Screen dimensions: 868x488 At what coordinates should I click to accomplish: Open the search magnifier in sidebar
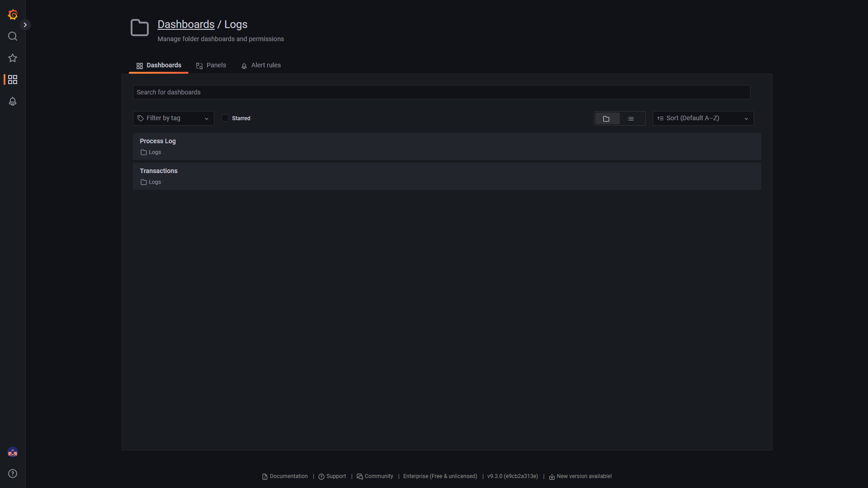pos(13,36)
